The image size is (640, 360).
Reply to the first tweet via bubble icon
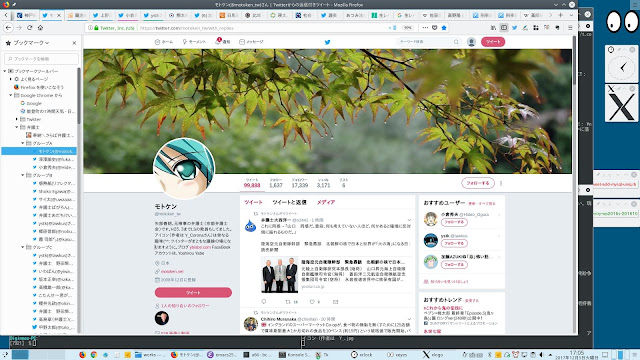264,302
